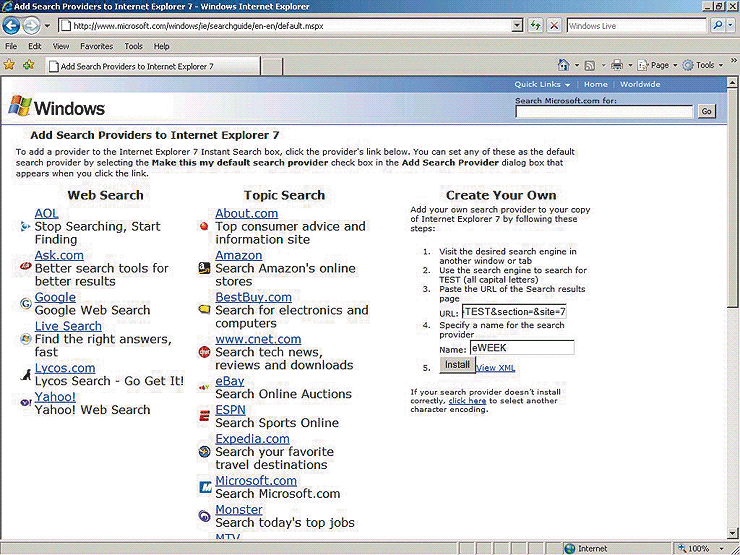Click the About.com red dot icon

point(204,227)
